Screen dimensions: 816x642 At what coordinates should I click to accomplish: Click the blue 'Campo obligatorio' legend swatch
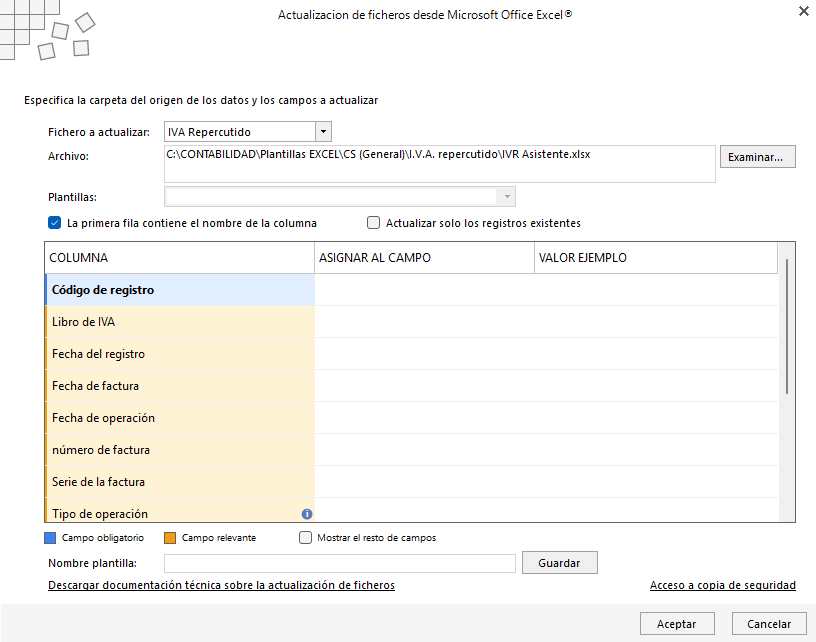[50, 538]
